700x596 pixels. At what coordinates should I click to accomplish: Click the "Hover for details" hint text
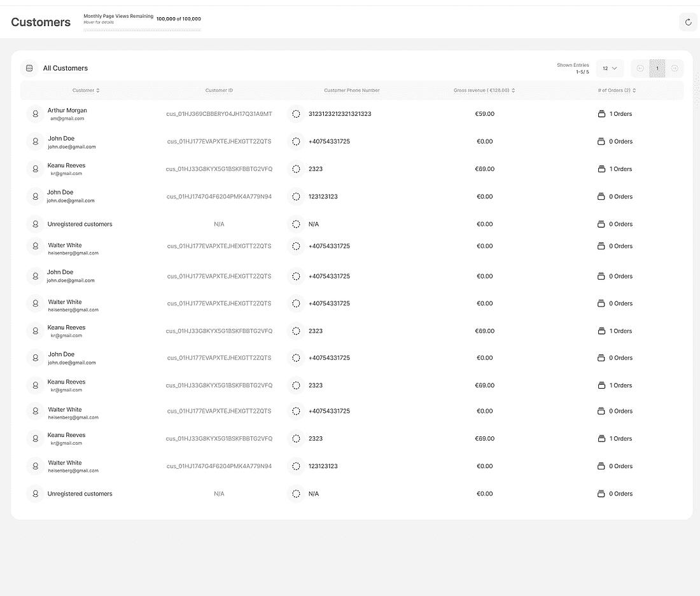click(x=99, y=22)
